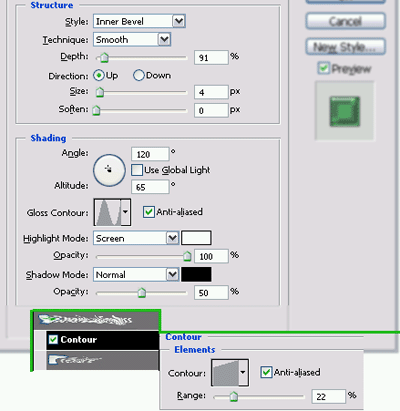400x411 pixels.
Task: Click the Shadow Opacity slider handle
Action: (x=142, y=293)
